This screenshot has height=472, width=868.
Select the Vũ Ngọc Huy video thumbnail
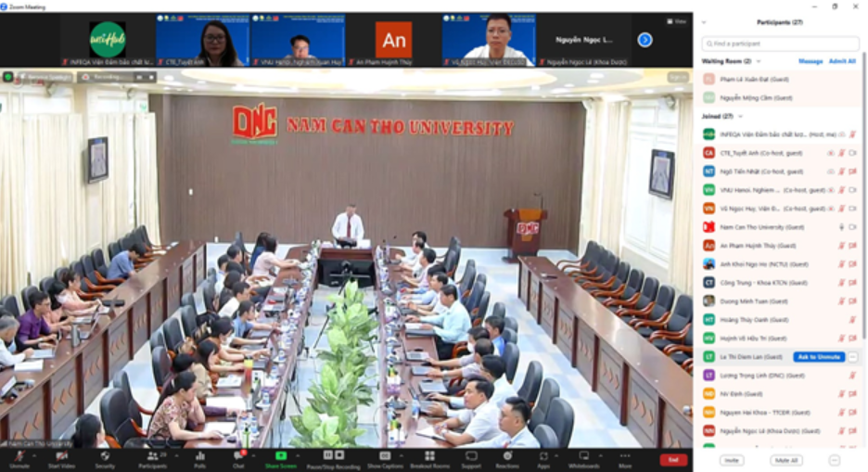click(489, 40)
